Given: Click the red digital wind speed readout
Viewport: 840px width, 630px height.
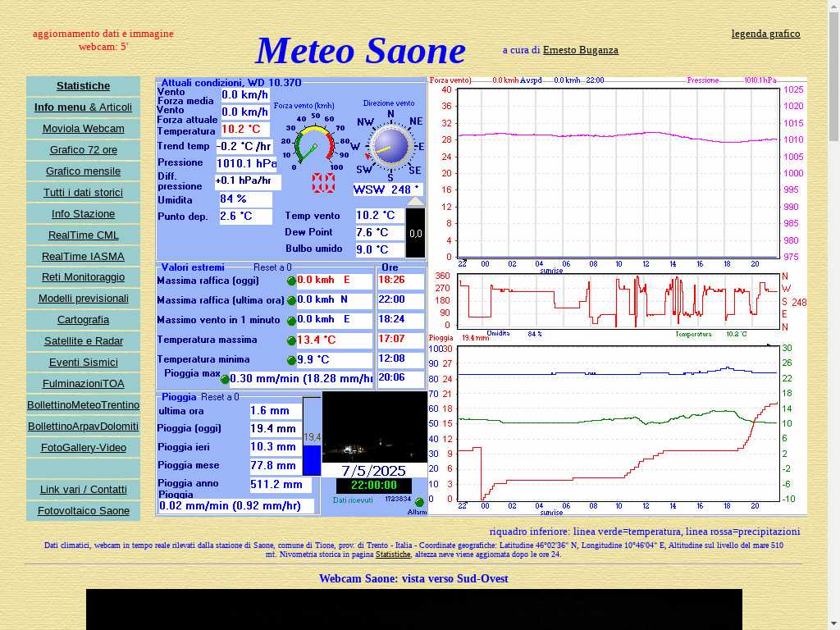Looking at the screenshot, I should [x=323, y=183].
